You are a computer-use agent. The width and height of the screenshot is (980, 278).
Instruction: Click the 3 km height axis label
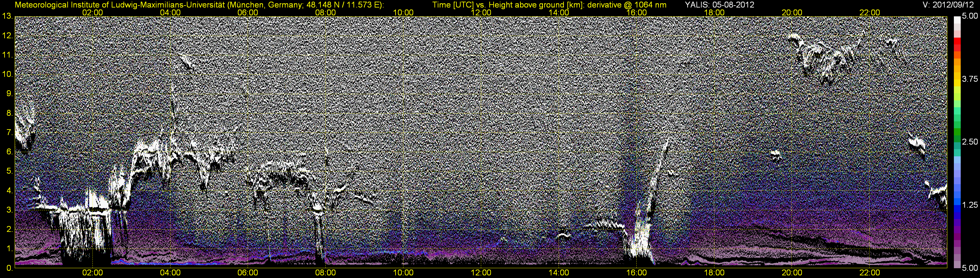coord(9,210)
